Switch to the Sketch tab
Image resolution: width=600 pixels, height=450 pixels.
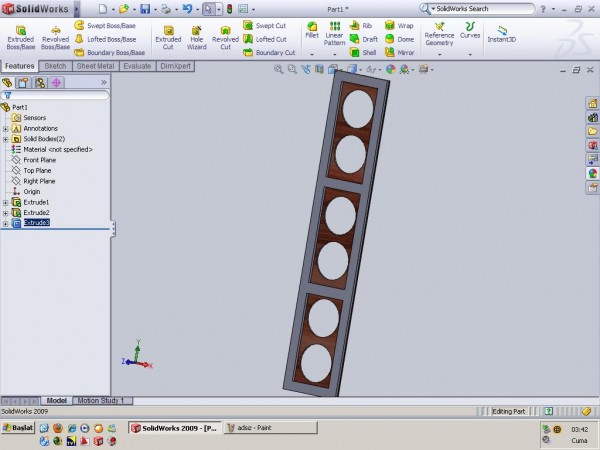pos(55,66)
